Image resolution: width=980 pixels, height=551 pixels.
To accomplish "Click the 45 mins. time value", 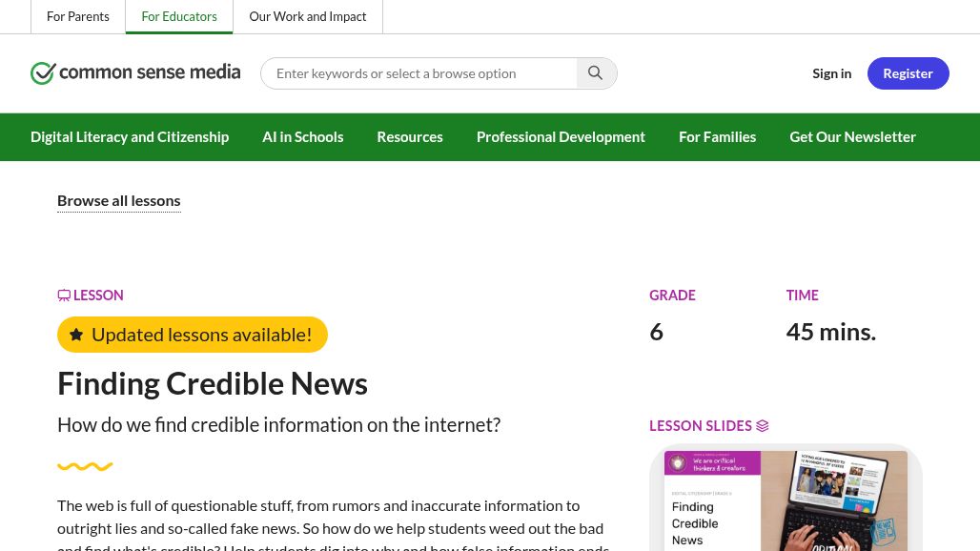I will (831, 332).
